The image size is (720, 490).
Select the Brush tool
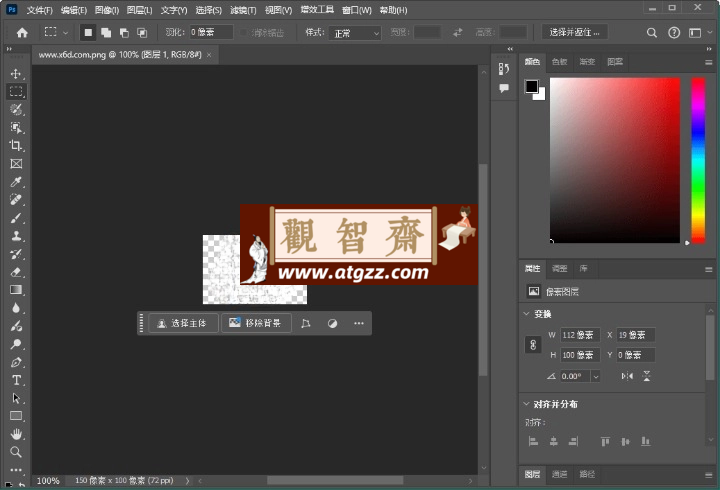[16, 218]
